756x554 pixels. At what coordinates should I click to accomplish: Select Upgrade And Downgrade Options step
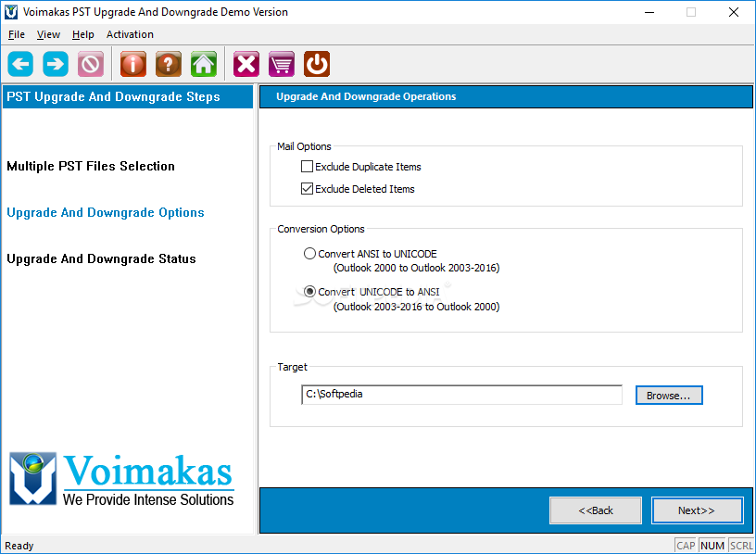(105, 213)
